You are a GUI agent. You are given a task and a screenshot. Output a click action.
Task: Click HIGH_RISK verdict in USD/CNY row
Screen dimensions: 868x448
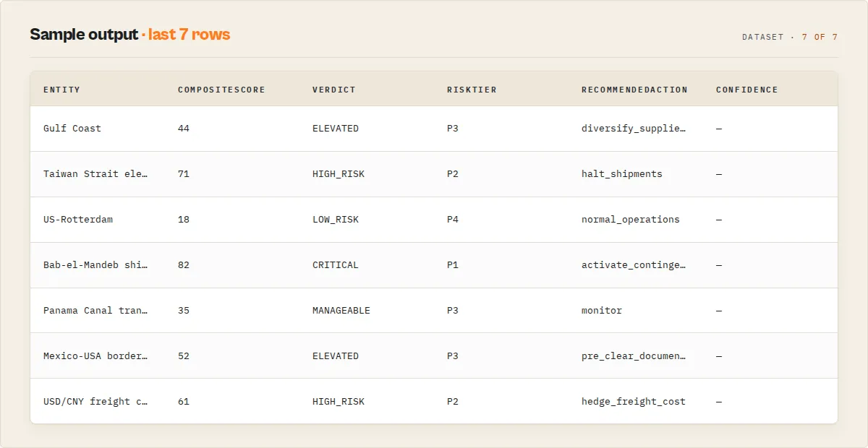(x=339, y=402)
